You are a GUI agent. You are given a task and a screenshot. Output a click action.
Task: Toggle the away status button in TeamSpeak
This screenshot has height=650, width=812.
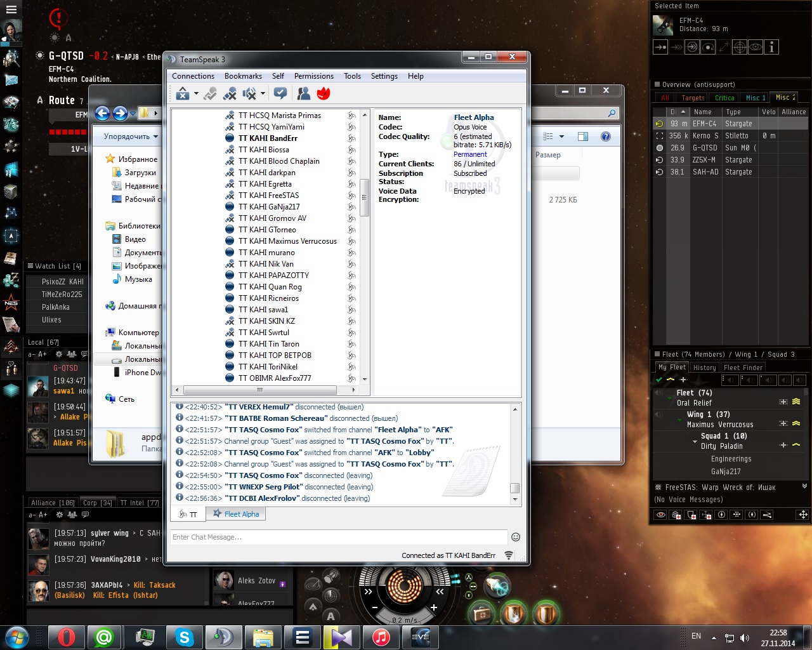(x=183, y=94)
